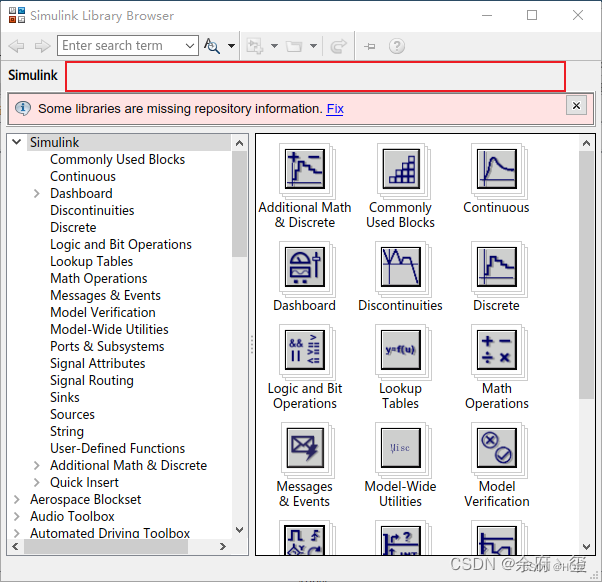Image resolution: width=602 pixels, height=582 pixels.
Task: Click the info icon in the notification bar
Action: click(x=23, y=109)
